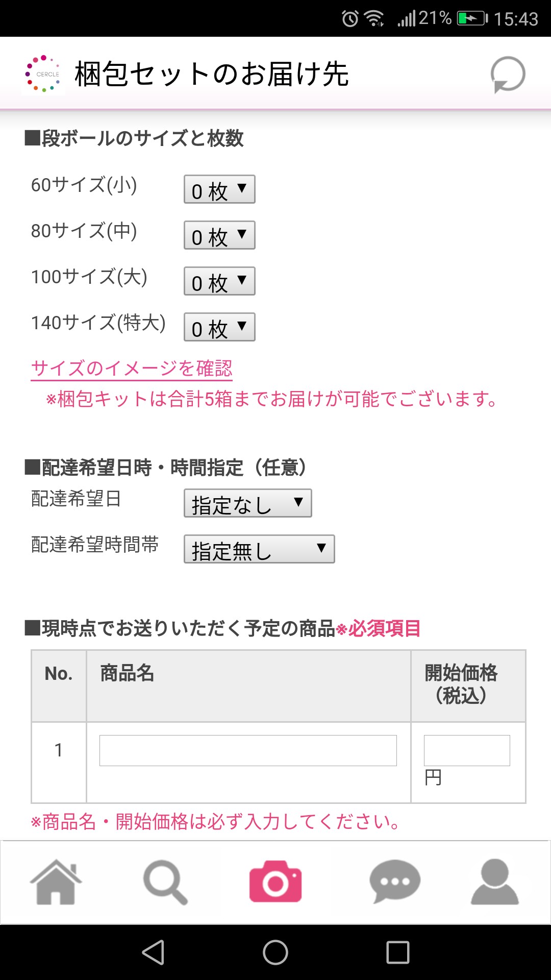Open the search magnifier tab

(165, 882)
